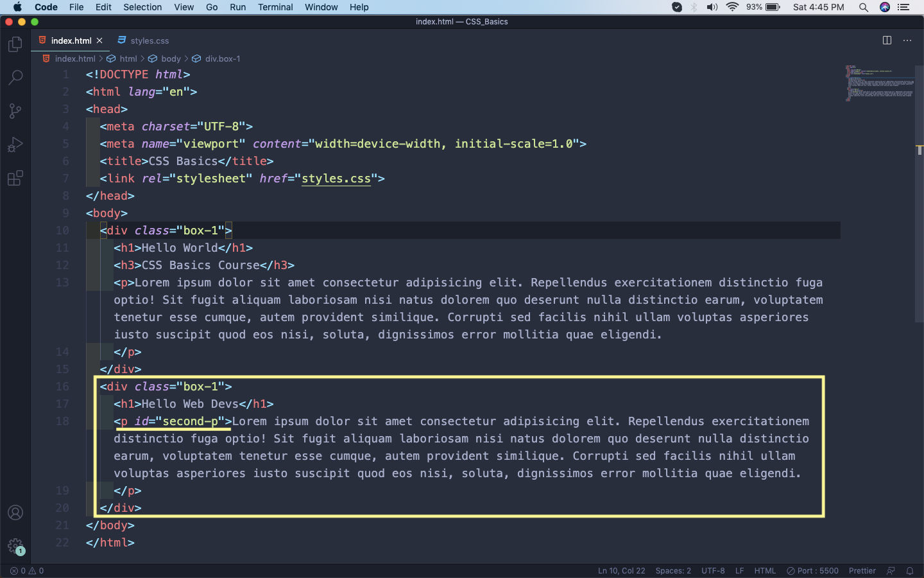Open the Search view in the activity bar
The height and width of the screenshot is (578, 924).
15,78
